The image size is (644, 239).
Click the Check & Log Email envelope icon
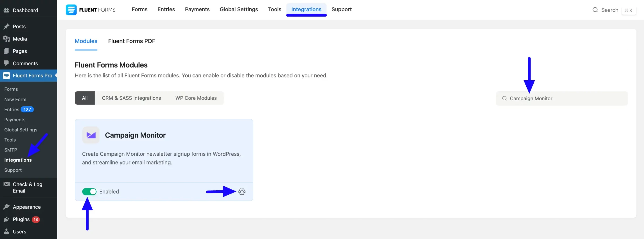[x=7, y=184]
